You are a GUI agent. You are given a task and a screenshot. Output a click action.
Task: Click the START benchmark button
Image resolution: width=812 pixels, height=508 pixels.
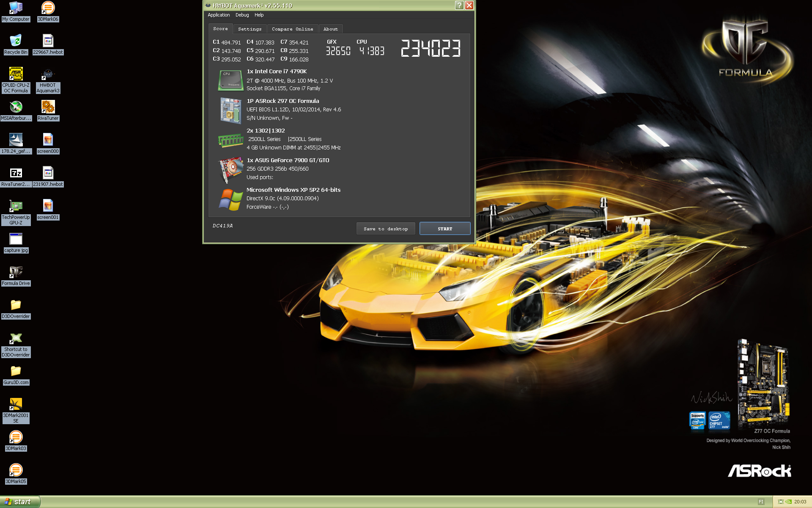(445, 229)
